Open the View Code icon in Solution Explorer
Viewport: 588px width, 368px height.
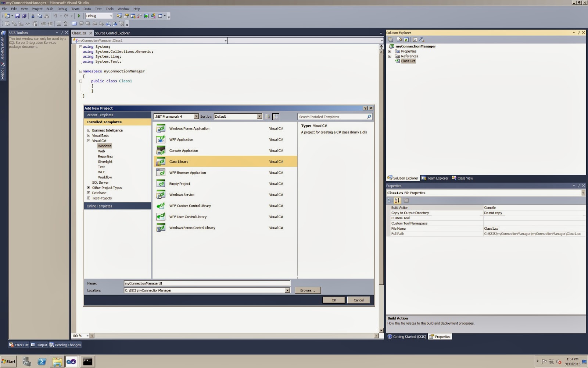tap(415, 39)
